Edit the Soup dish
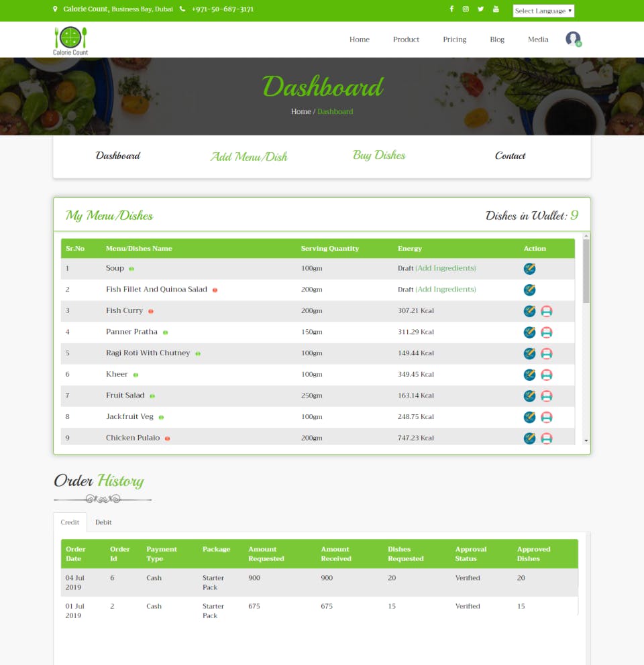This screenshot has height=665, width=644. pos(529,268)
